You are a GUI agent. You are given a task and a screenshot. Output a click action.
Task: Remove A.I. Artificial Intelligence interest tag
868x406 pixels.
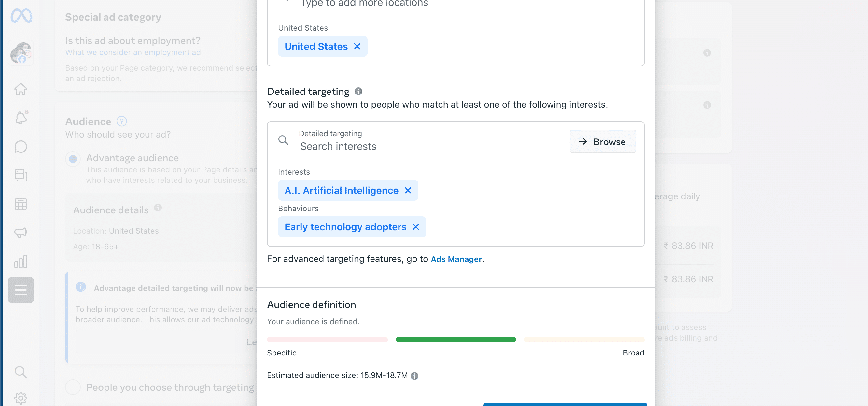point(407,191)
